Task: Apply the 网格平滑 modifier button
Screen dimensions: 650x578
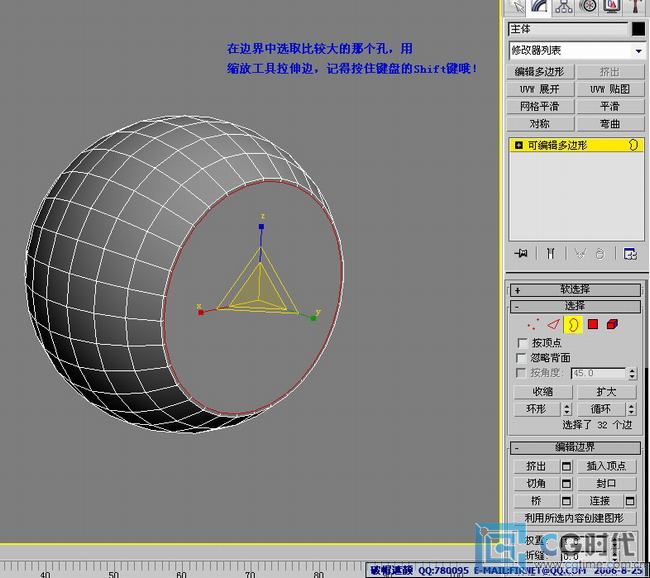Action: [540, 107]
